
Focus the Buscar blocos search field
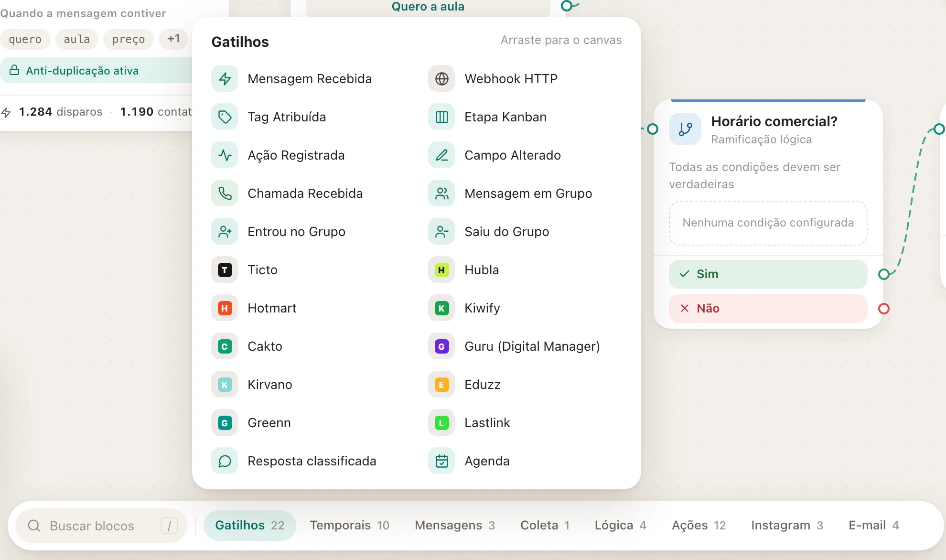tap(101, 526)
